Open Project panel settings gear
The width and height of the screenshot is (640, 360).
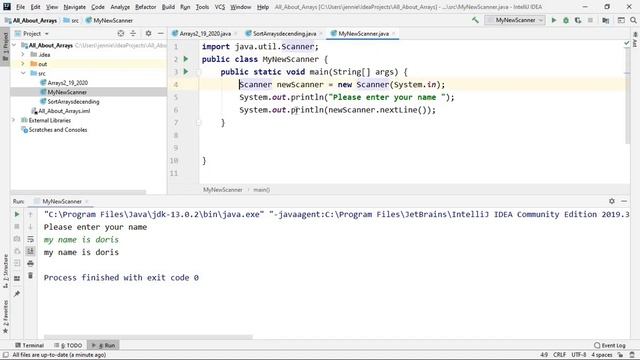(149, 33)
